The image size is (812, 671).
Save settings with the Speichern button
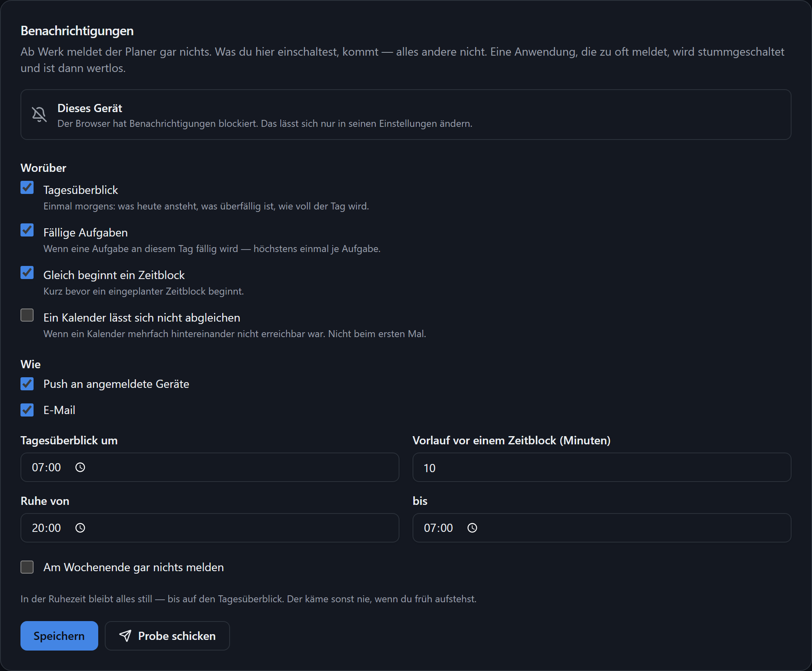[59, 636]
